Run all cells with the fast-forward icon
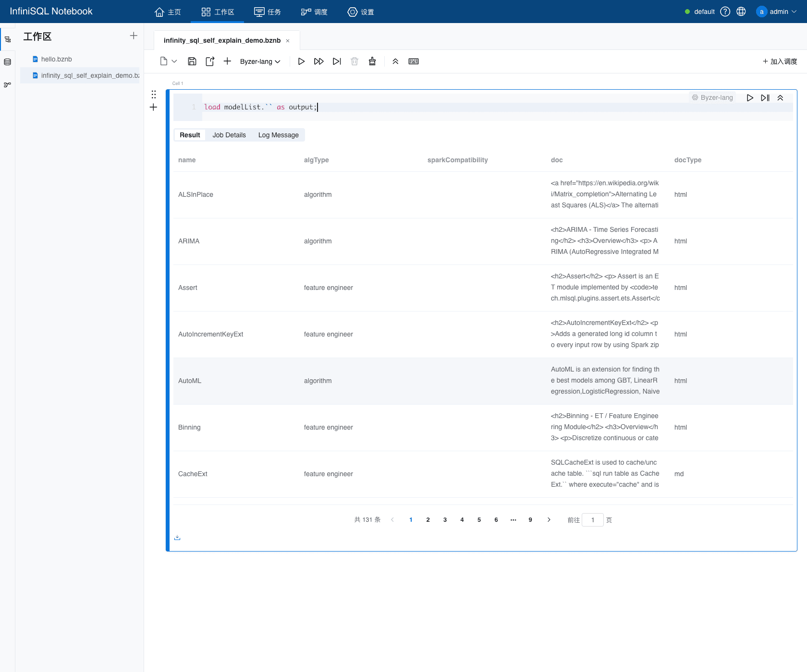Viewport: 807px width, 672px height. [319, 61]
